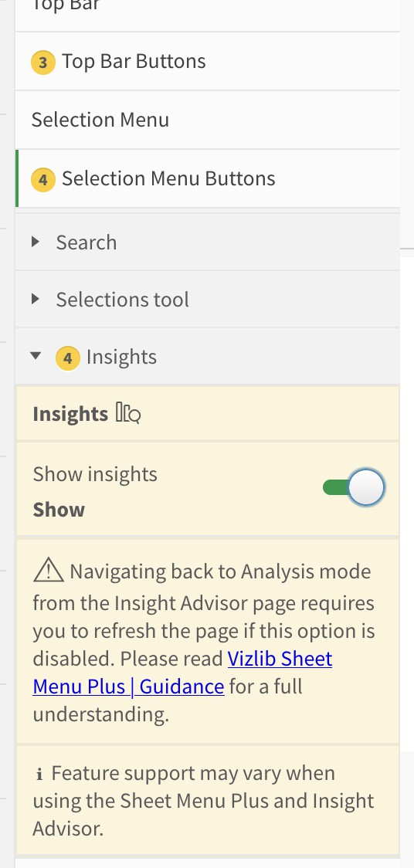Image resolution: width=414 pixels, height=868 pixels.
Task: Click the Selections tool section label
Action: click(x=122, y=300)
